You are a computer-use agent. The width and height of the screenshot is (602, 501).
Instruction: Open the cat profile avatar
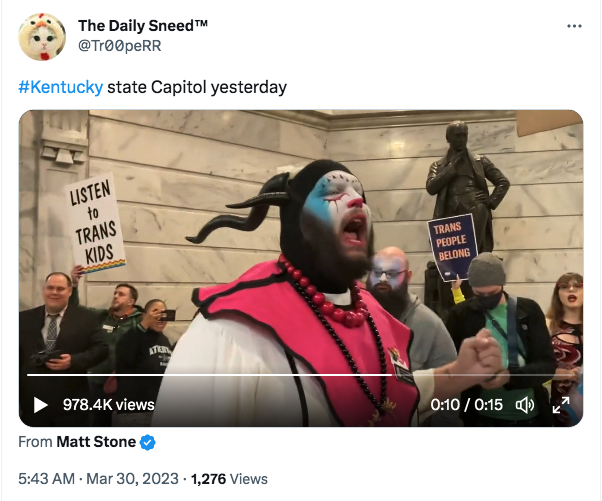[42, 36]
